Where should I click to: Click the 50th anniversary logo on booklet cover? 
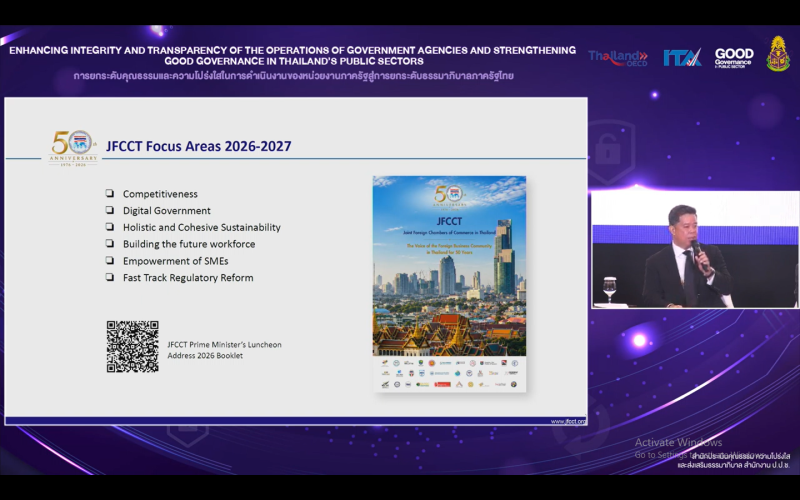point(449,197)
